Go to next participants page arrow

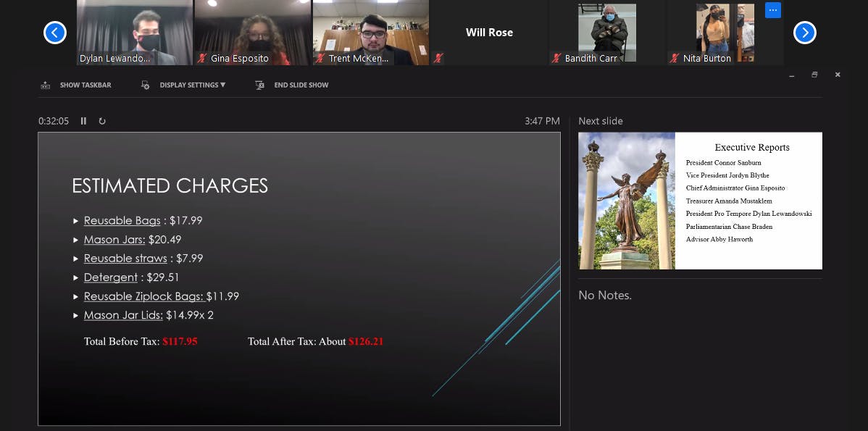805,33
